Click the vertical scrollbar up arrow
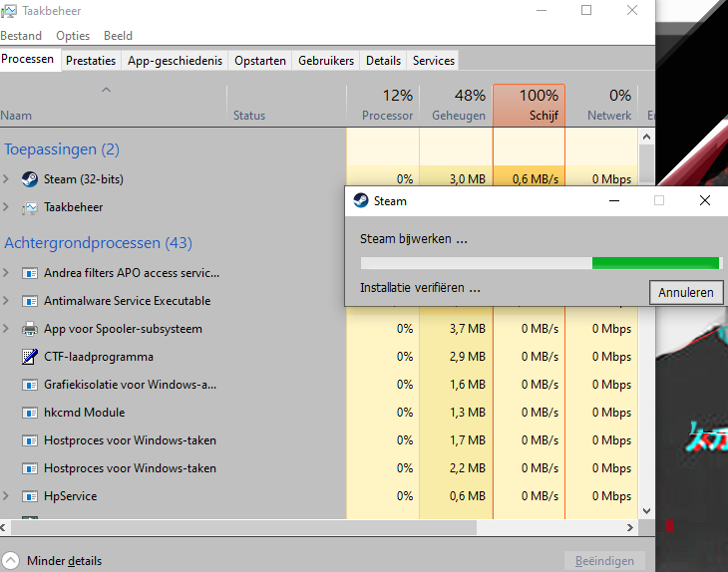This screenshot has width=728, height=572. [x=647, y=137]
